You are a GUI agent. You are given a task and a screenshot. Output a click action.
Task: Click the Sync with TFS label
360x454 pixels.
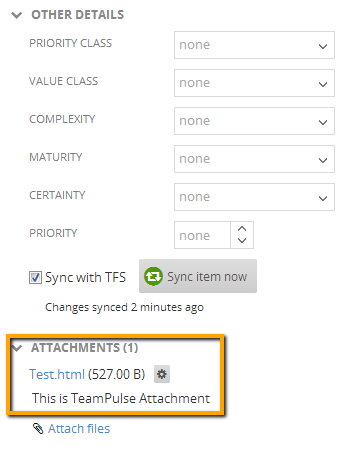[86, 277]
